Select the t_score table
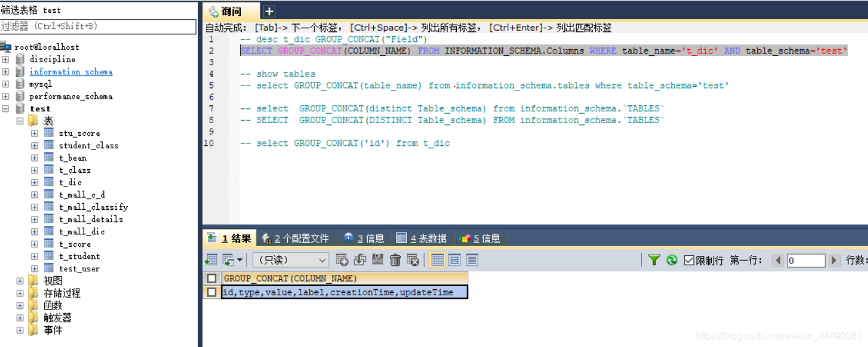Image resolution: width=868 pixels, height=347 pixels. click(74, 244)
